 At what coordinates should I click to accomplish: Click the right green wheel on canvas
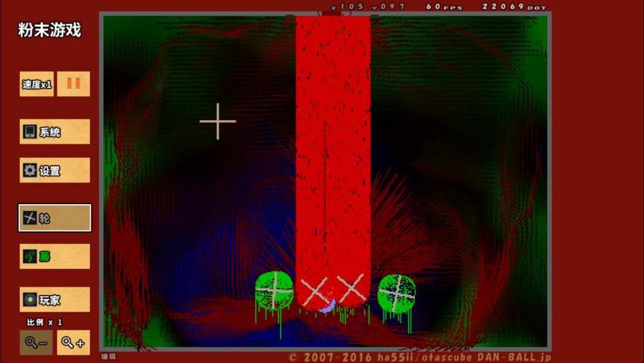click(x=397, y=293)
